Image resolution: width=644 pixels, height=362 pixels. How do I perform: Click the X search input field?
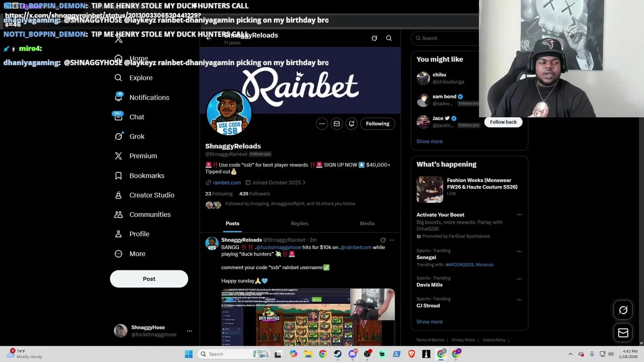(445, 38)
